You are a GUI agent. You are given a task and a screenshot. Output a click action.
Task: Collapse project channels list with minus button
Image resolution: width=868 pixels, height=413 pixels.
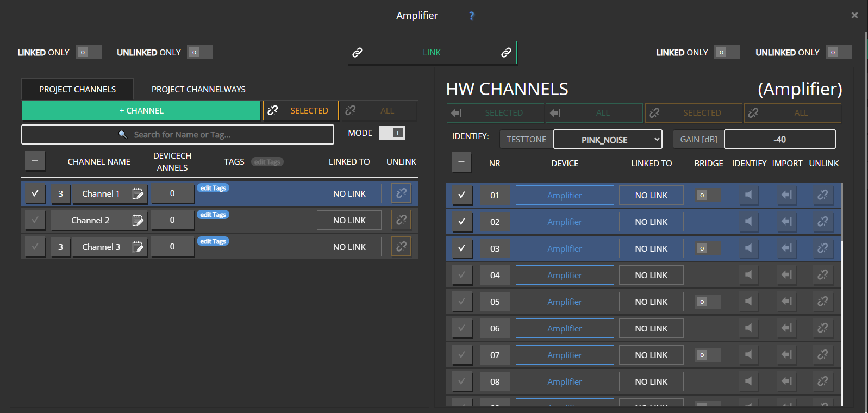point(35,161)
